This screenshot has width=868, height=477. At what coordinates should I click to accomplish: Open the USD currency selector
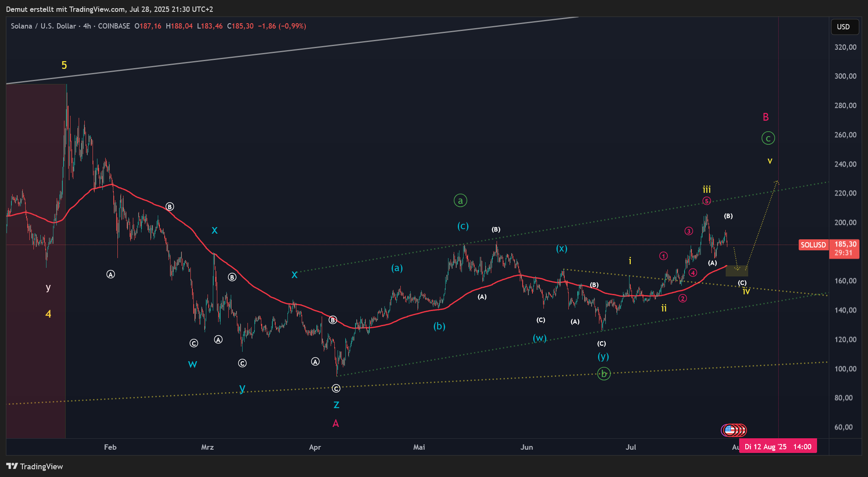click(x=844, y=27)
